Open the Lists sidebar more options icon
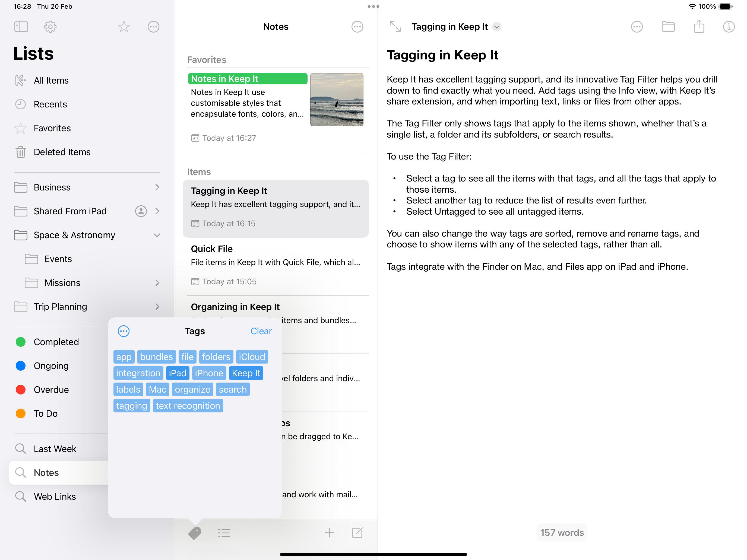 [x=153, y=27]
